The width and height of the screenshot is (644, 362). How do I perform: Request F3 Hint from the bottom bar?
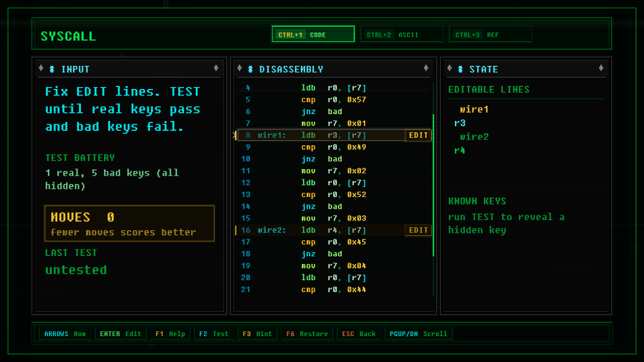pos(258,334)
